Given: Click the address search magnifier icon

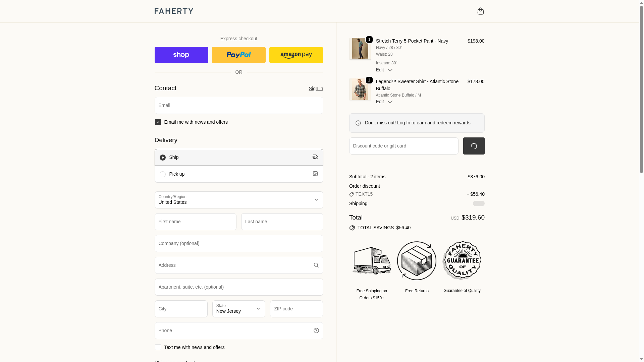Looking at the screenshot, I should pyautogui.click(x=316, y=265).
